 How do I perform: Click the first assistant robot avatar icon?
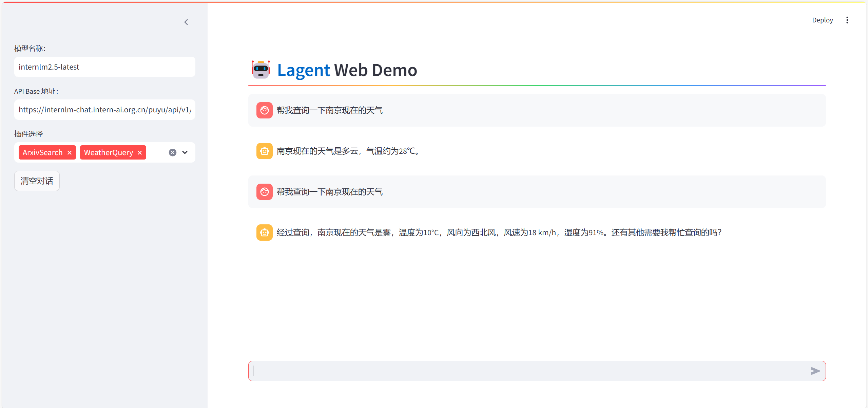point(264,151)
